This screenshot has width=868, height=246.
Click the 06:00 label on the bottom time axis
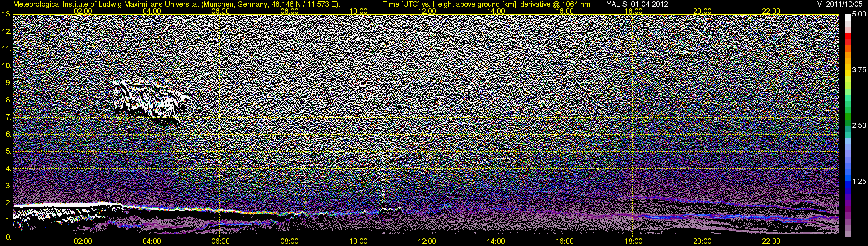(x=220, y=242)
